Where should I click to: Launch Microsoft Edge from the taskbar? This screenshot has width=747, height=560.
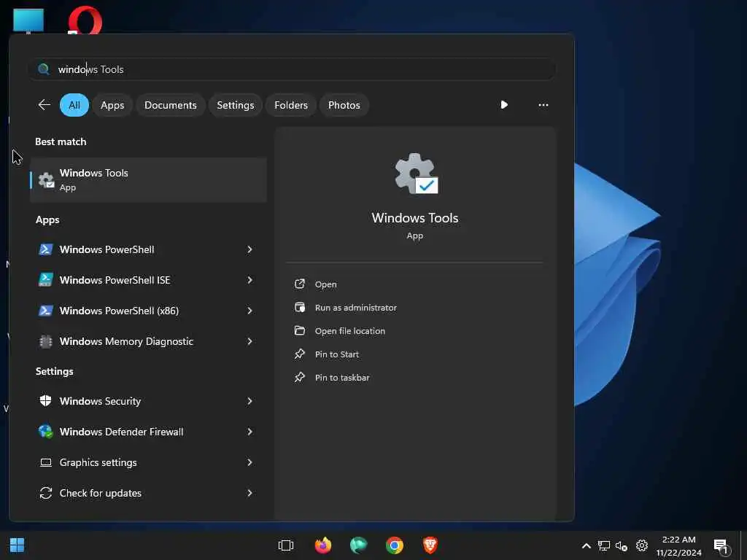pyautogui.click(x=358, y=545)
